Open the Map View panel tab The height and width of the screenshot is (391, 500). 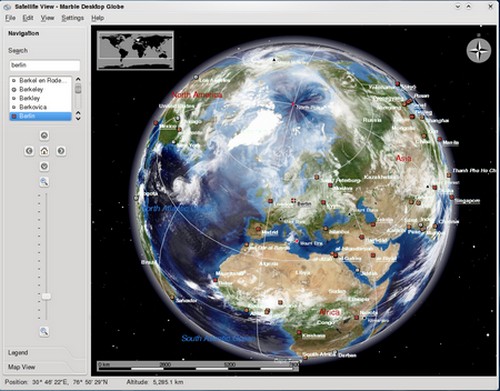coord(22,367)
